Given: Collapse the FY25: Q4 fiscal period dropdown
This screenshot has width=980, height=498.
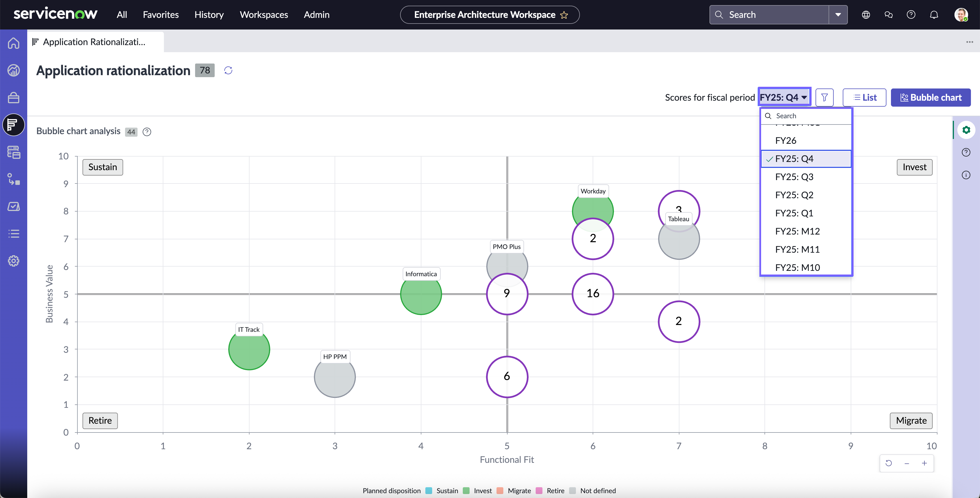Looking at the screenshot, I should (784, 97).
